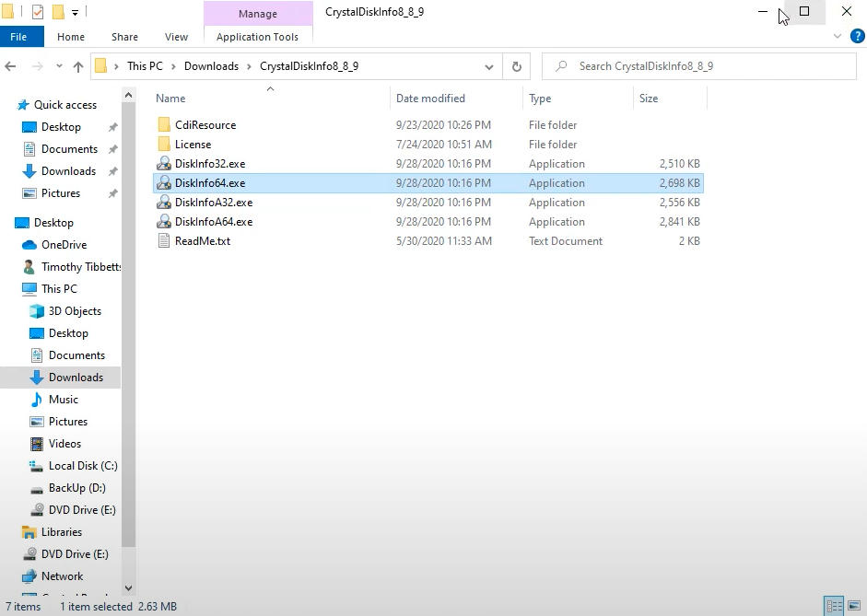Select ReadMe.txt file name
The image size is (867, 616).
click(203, 241)
